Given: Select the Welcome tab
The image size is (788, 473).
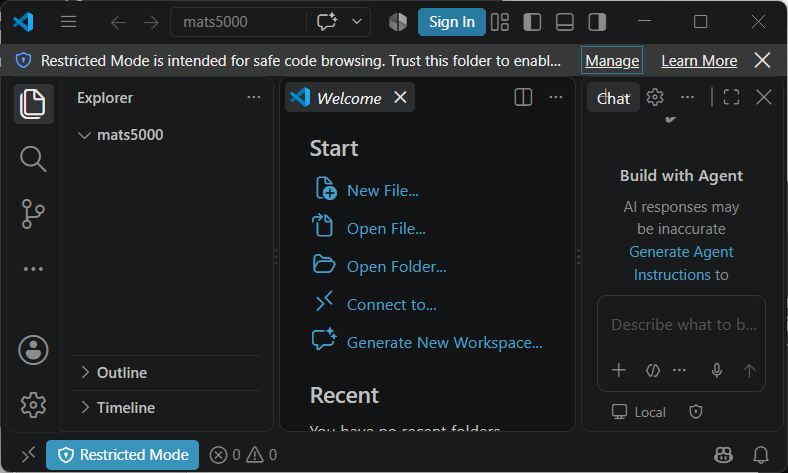Looking at the screenshot, I should [349, 98].
